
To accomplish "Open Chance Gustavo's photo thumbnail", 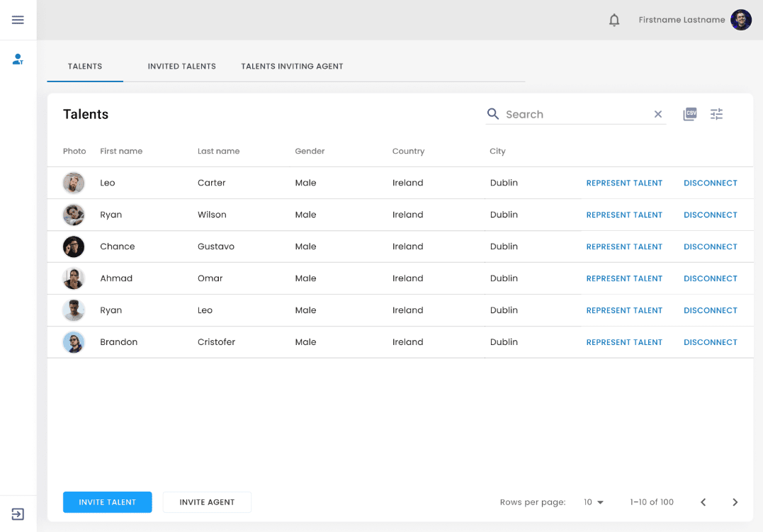I will tap(74, 247).
